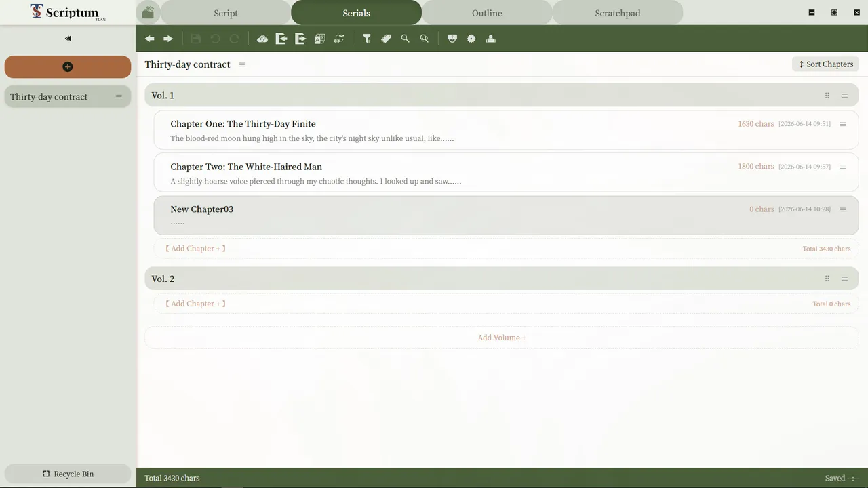Click the Total 3430 chars status bar text
Viewport: 868px width, 488px height.
click(172, 478)
